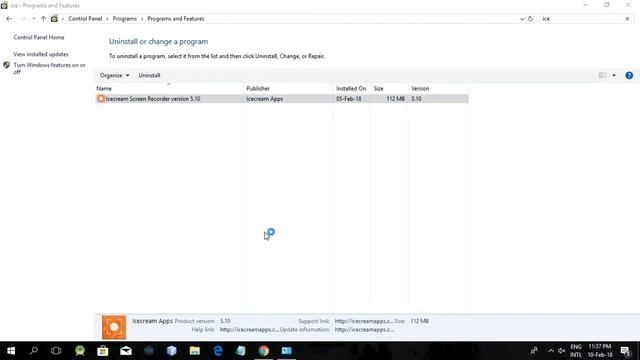The image size is (640, 360).
Task: Open the Organize dropdown menu
Action: coord(114,75)
